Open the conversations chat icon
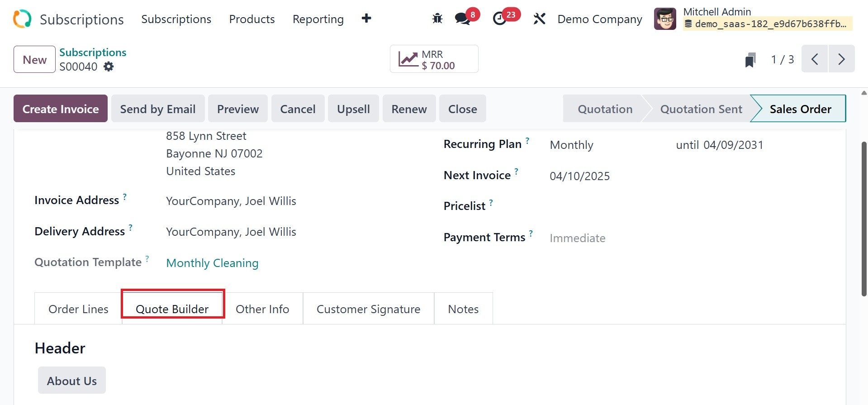 (462, 19)
